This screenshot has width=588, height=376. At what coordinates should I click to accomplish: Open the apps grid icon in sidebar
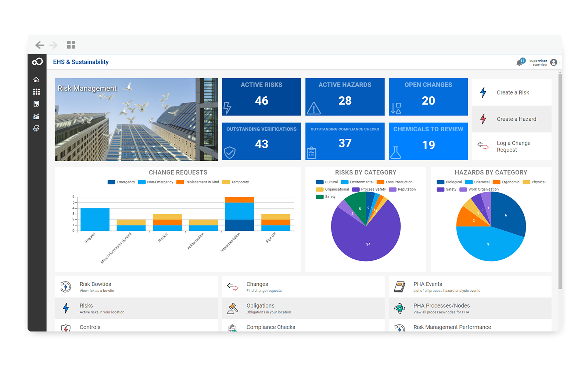click(x=36, y=92)
